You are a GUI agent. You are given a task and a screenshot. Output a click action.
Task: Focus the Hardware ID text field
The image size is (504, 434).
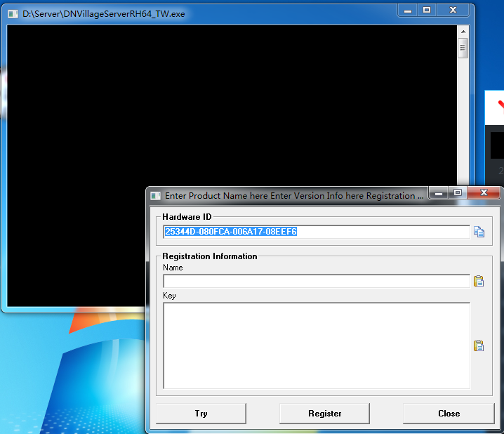click(x=317, y=232)
